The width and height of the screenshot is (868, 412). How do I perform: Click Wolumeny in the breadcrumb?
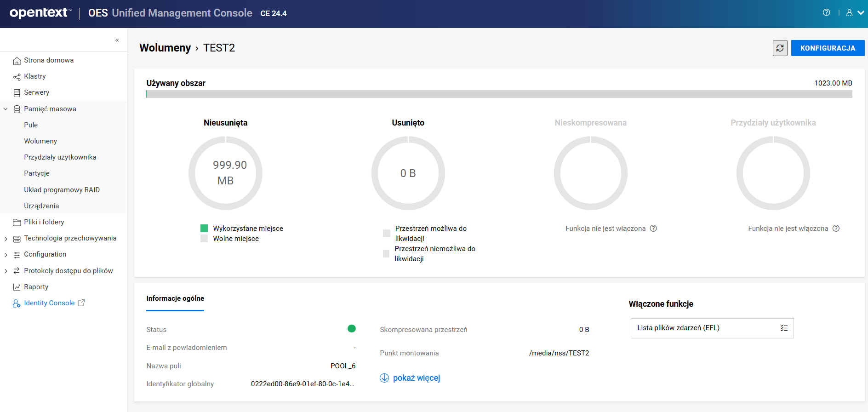(x=165, y=48)
